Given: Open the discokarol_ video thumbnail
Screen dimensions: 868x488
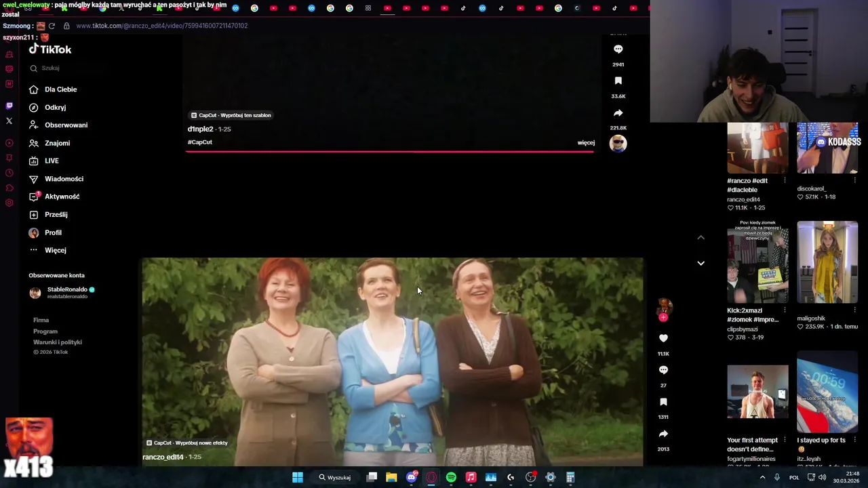Looking at the screenshot, I should tap(827, 148).
